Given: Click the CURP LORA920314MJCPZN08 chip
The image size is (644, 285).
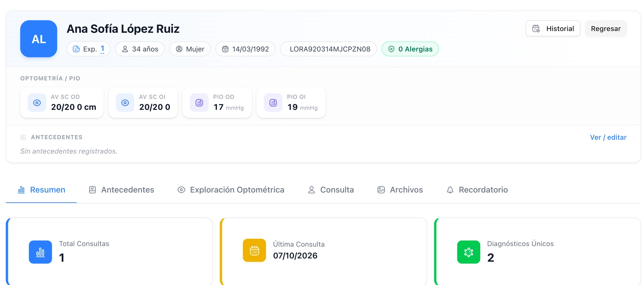Looking at the screenshot, I should click(328, 49).
